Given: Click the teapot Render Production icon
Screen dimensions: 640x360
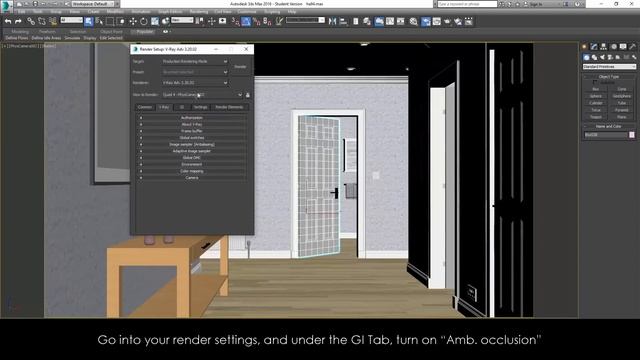Looking at the screenshot, I should click(447, 21).
